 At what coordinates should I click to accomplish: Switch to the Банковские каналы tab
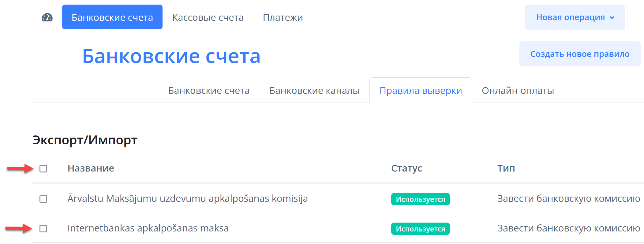[314, 91]
